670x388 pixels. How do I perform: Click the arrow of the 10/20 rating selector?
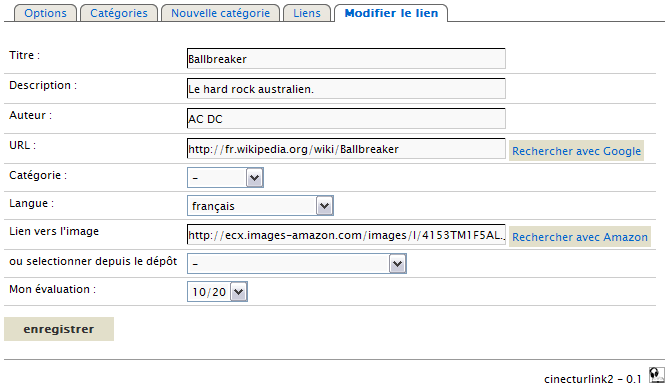point(238,292)
